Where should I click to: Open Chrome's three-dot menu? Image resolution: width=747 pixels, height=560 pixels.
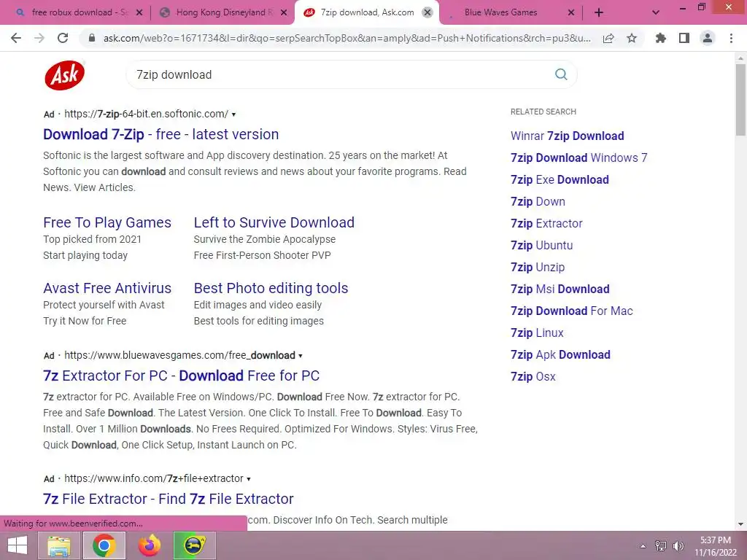point(731,38)
